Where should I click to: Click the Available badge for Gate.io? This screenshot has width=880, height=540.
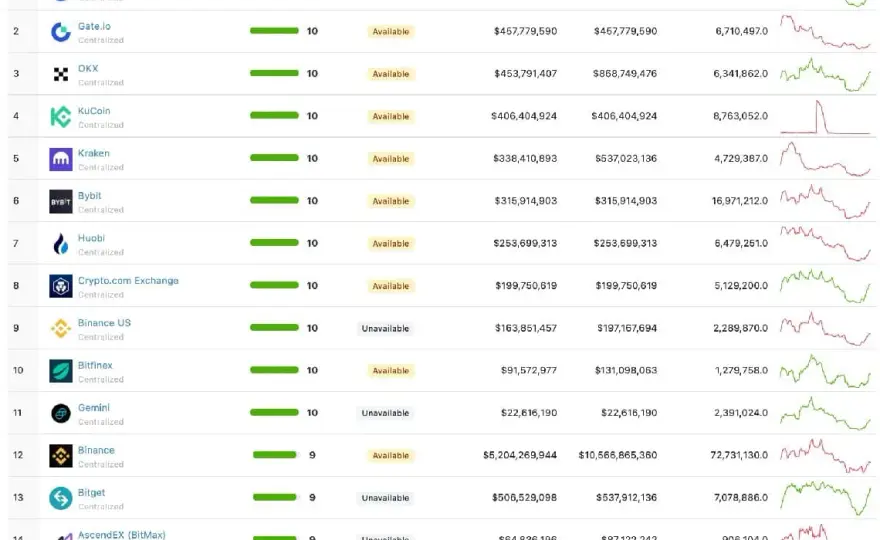click(391, 31)
